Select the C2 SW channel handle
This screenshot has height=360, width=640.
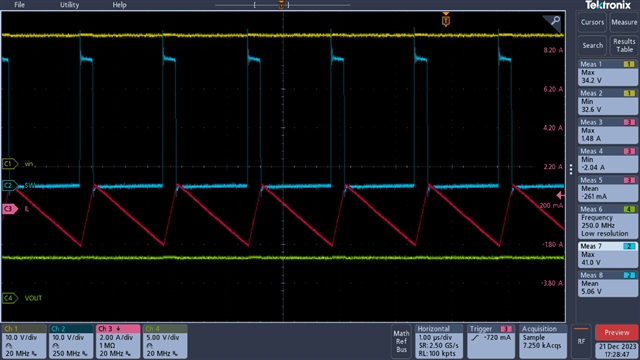tap(10, 186)
